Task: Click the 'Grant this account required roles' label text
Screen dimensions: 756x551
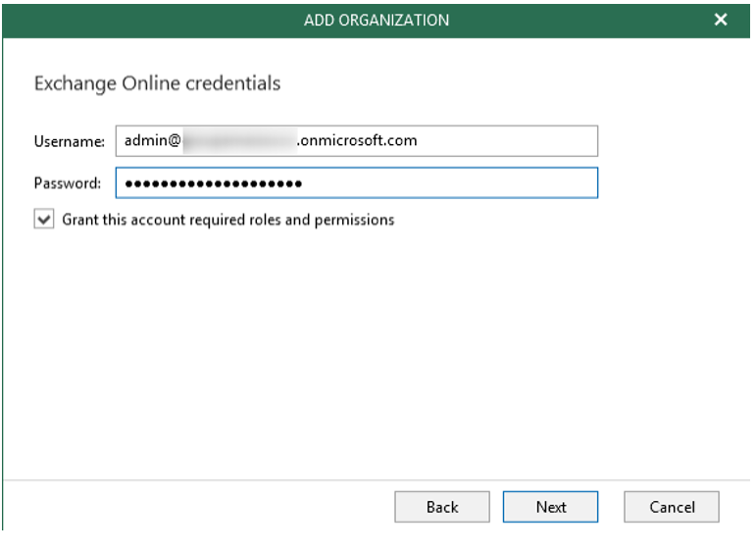Action: [x=227, y=221]
